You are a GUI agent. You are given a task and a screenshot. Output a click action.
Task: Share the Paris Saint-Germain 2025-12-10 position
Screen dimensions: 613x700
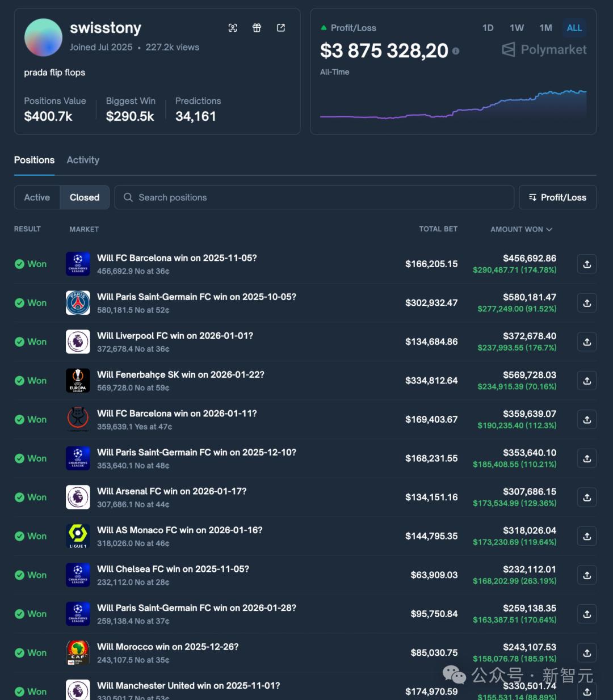tap(587, 458)
